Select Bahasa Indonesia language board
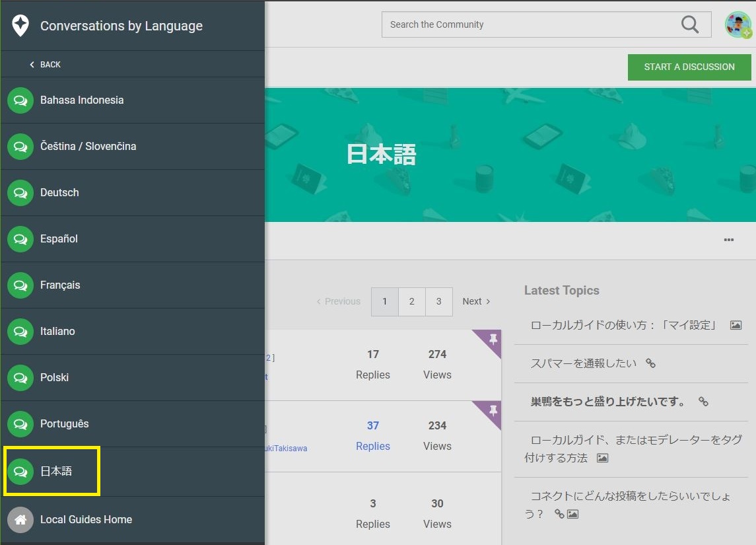Viewport: 756px width, 545px height. click(133, 100)
